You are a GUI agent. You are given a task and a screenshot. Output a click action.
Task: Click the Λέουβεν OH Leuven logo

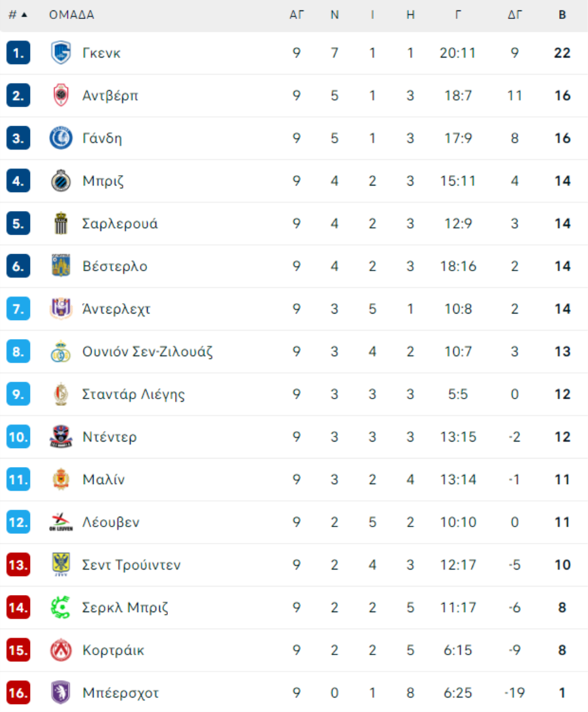pos(61,522)
